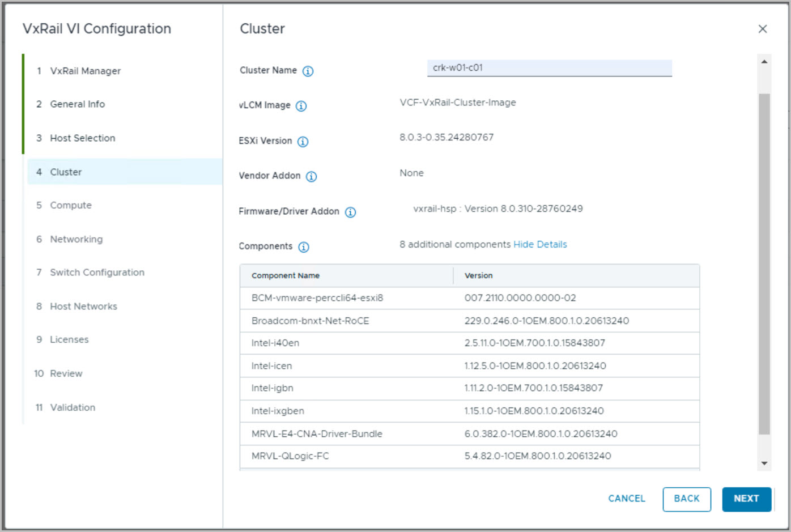Click the ESXi Version info icon
Screen dimensions: 791x532
point(303,142)
